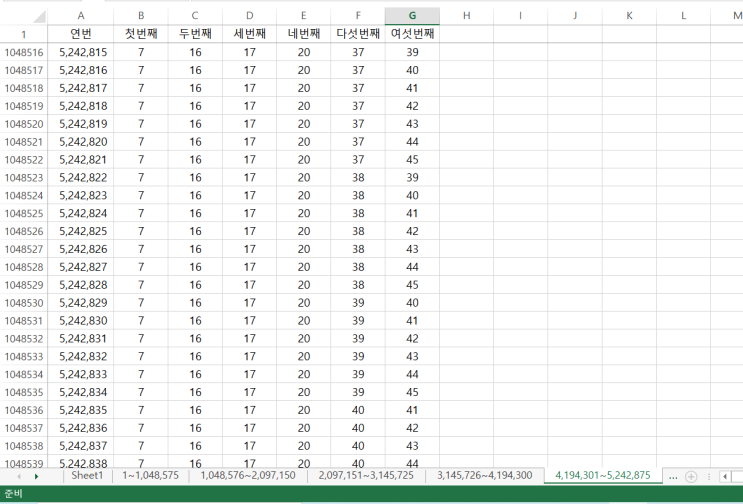Image resolution: width=743 pixels, height=504 pixels.
Task: Select column D header
Action: (x=250, y=16)
